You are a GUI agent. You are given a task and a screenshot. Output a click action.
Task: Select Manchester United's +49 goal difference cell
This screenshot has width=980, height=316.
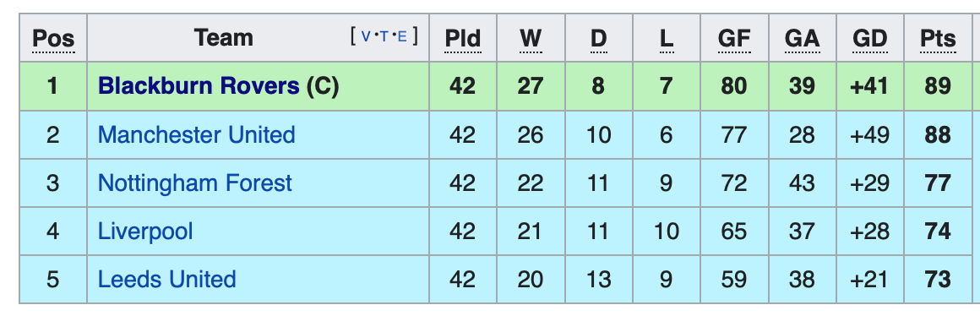point(870,135)
